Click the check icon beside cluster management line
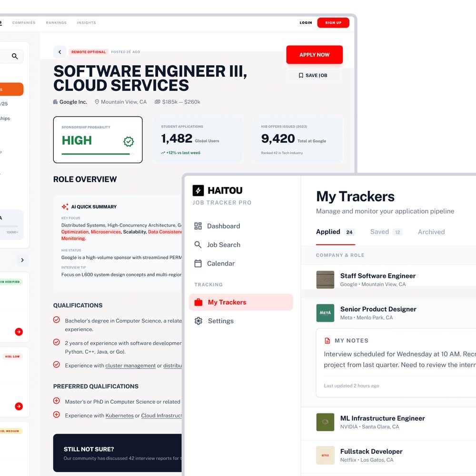This screenshot has width=476, height=476. pyautogui.click(x=57, y=364)
